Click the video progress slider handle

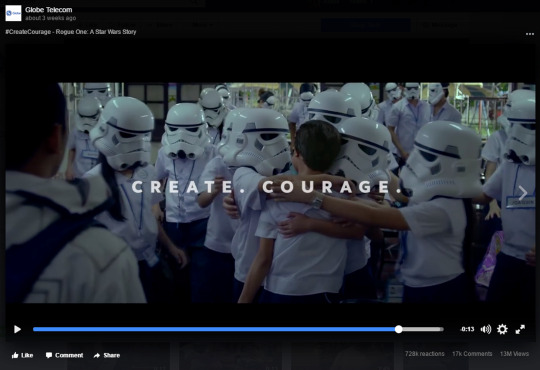[x=398, y=329]
